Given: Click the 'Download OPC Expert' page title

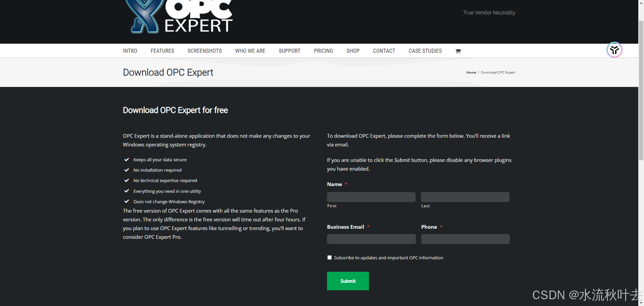Looking at the screenshot, I should (x=168, y=73).
